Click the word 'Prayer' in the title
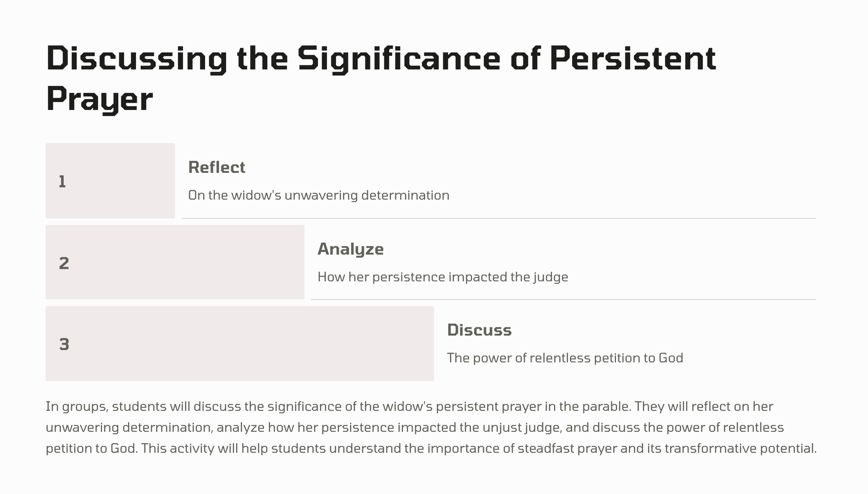The width and height of the screenshot is (868, 494). point(99,99)
